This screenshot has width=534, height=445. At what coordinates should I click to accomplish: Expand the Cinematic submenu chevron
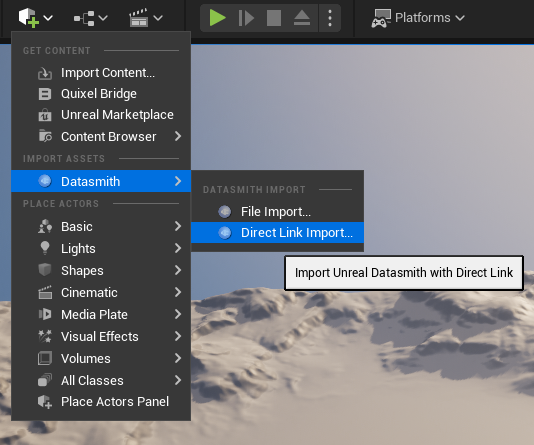tap(178, 292)
